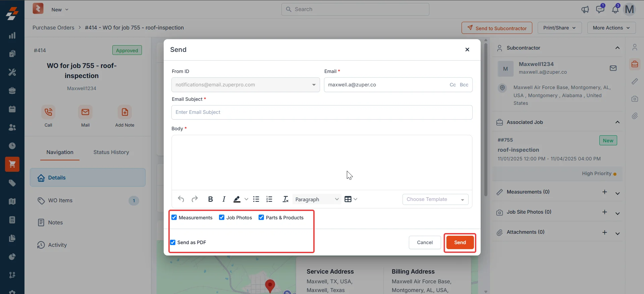Click Bcc in the Email field
The width and height of the screenshot is (644, 294).
click(464, 85)
